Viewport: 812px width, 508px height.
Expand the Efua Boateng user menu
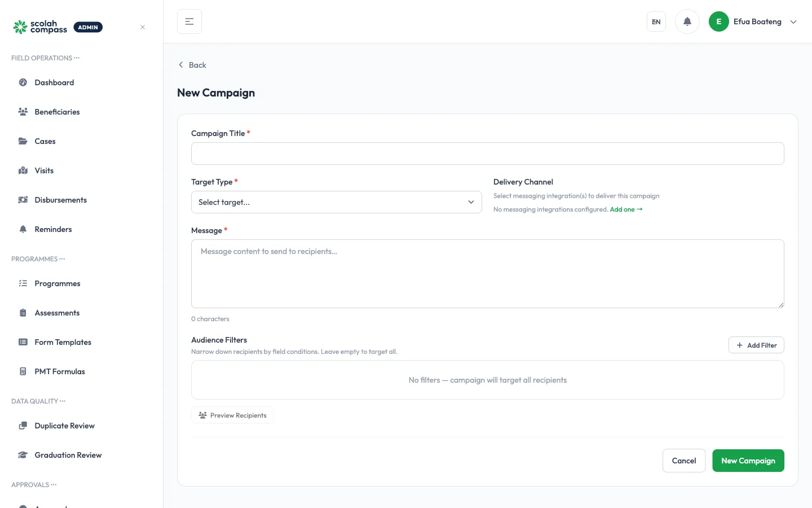(x=753, y=21)
